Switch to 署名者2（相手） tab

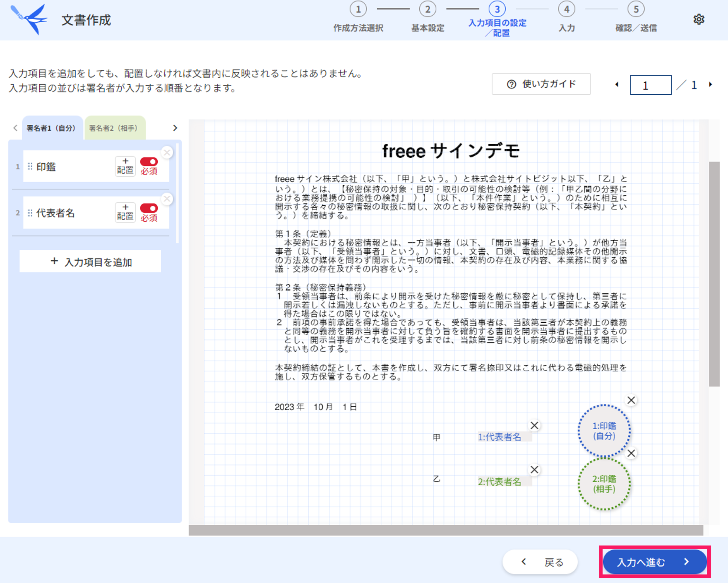115,128
